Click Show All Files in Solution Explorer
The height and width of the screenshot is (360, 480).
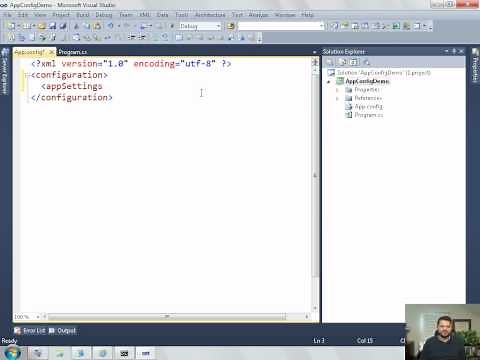[x=342, y=62]
